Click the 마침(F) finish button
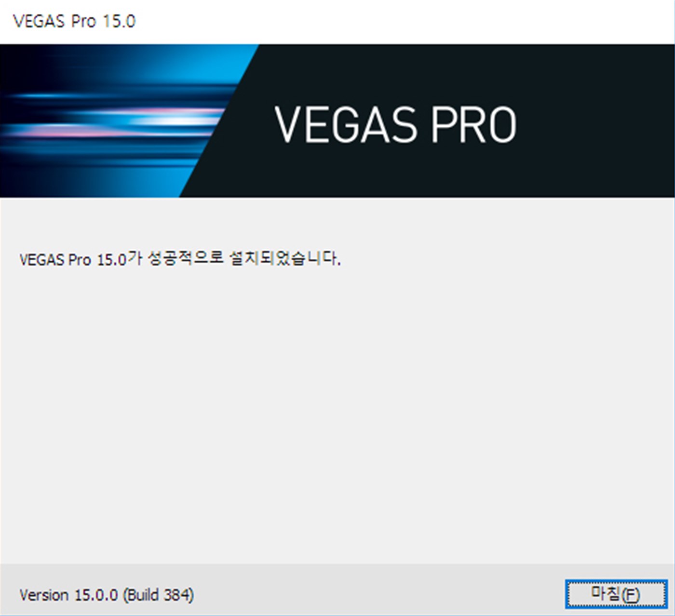This screenshot has height=616, width=675. [x=616, y=594]
